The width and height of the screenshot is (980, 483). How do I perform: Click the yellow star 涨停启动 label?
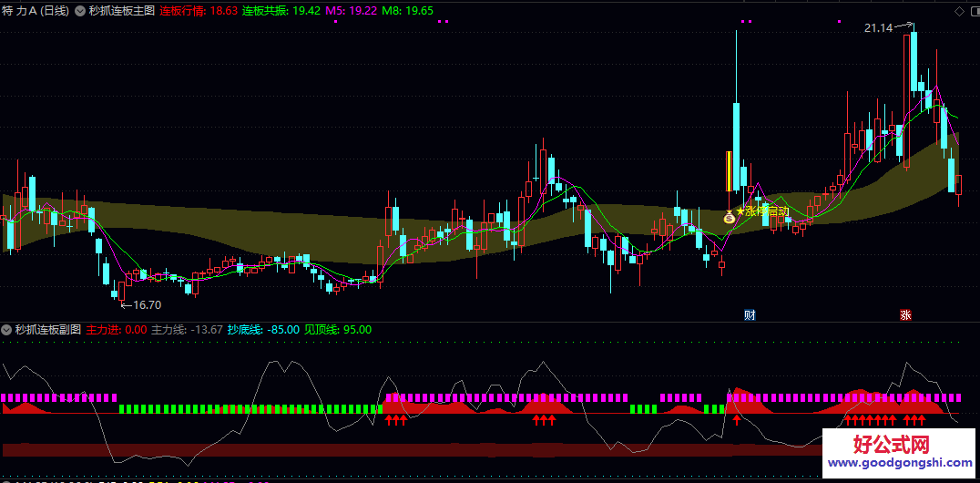pyautogui.click(x=763, y=211)
